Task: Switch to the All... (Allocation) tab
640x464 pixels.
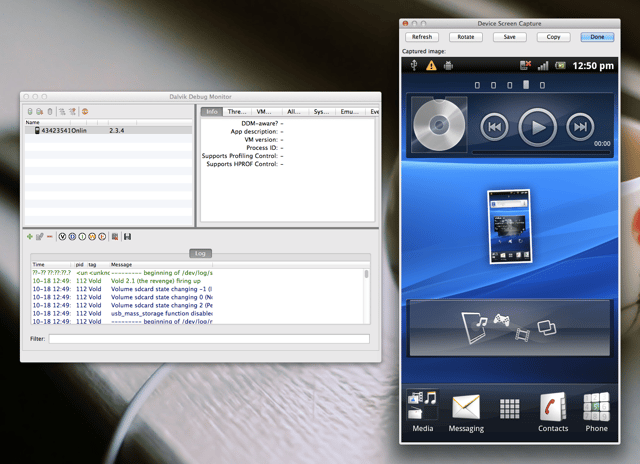Action: 294,111
